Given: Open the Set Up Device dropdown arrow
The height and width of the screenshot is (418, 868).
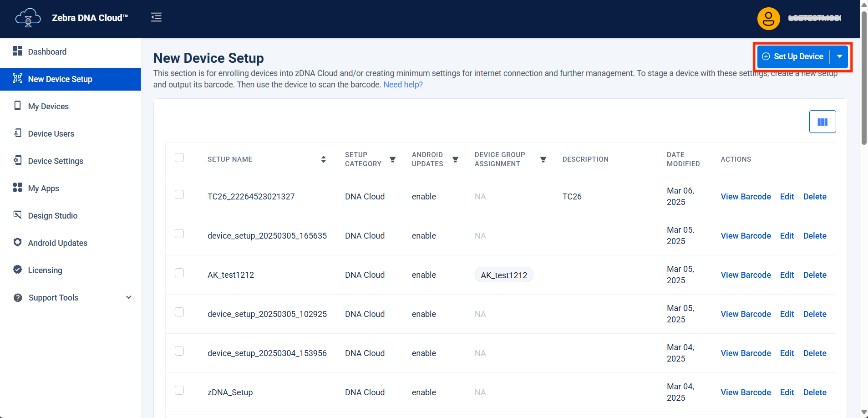Looking at the screenshot, I should pos(839,56).
